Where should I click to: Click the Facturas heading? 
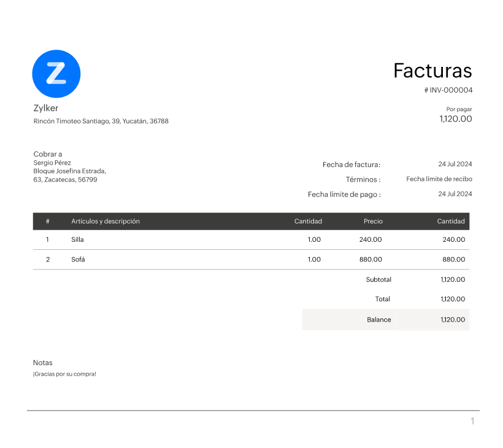(432, 71)
